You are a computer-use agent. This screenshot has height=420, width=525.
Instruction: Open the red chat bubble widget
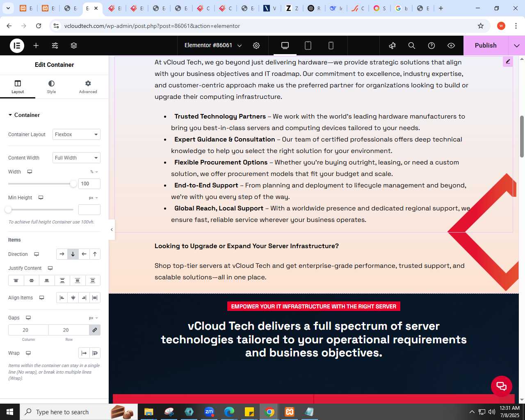pos(502,386)
